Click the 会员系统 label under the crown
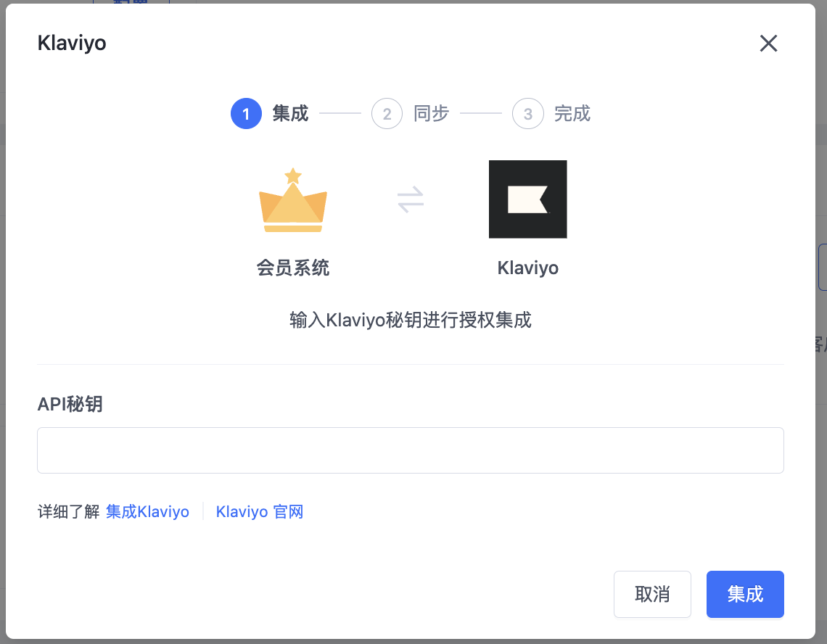827x644 pixels. pos(292,268)
